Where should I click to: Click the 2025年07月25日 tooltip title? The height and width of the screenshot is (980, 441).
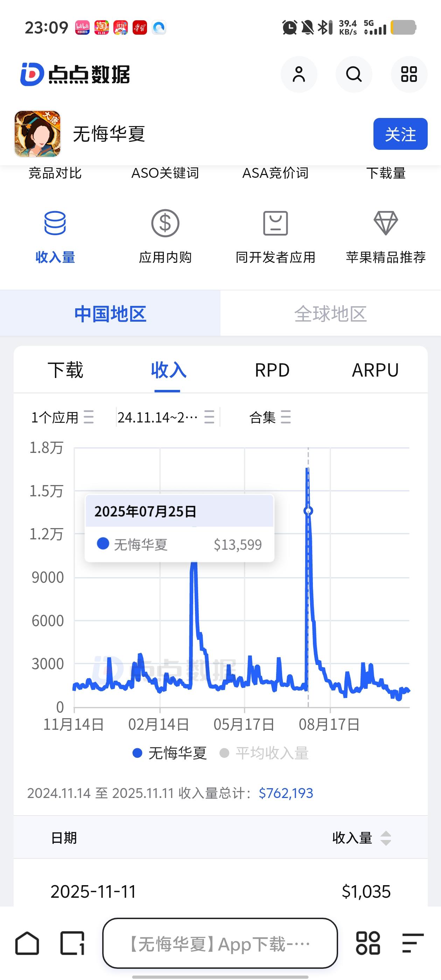[x=145, y=511]
